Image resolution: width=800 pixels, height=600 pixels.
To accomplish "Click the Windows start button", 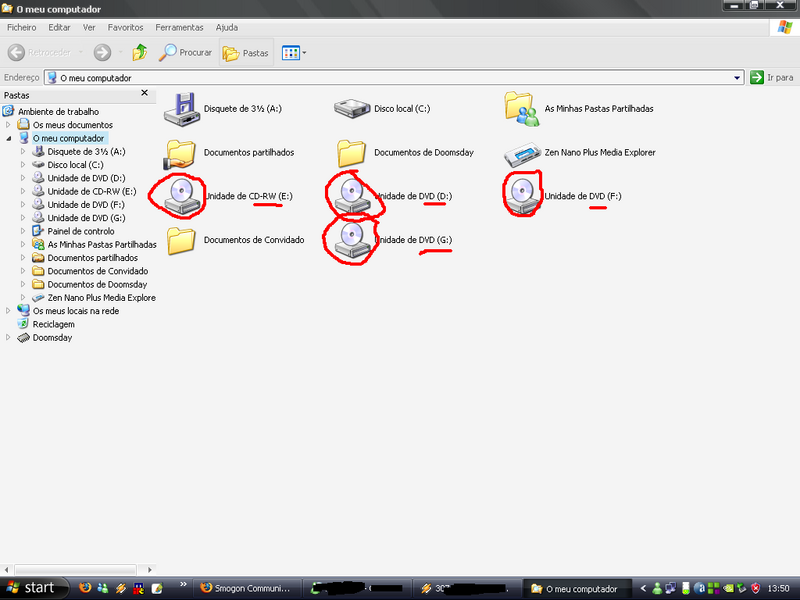I will click(30, 588).
